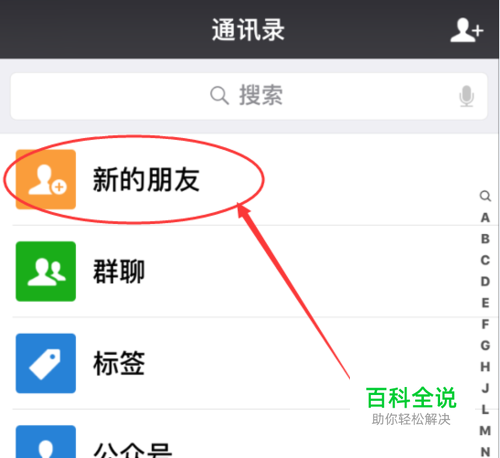500x458 pixels.
Task: Jump to letter M in index
Action: click(x=485, y=431)
